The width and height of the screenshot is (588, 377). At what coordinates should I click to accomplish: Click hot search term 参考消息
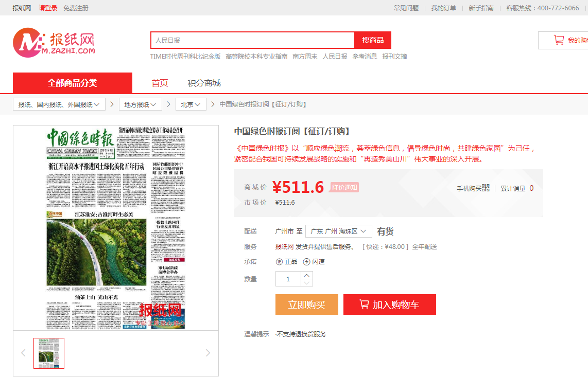[x=365, y=56]
